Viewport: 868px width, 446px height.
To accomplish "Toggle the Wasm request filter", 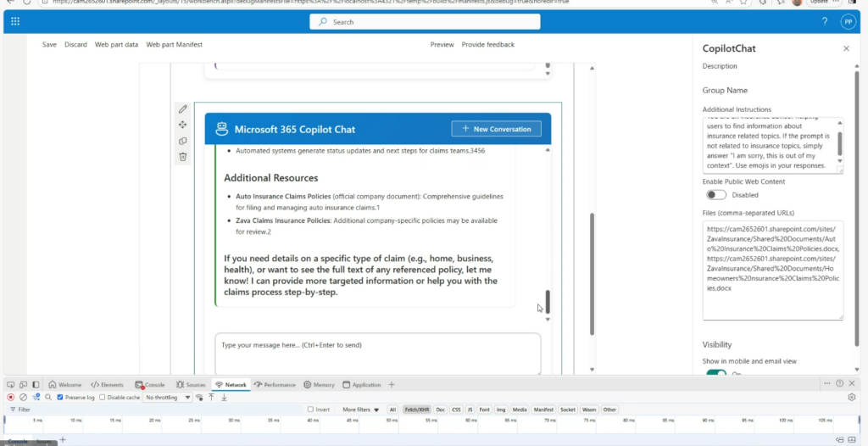I will (x=589, y=410).
